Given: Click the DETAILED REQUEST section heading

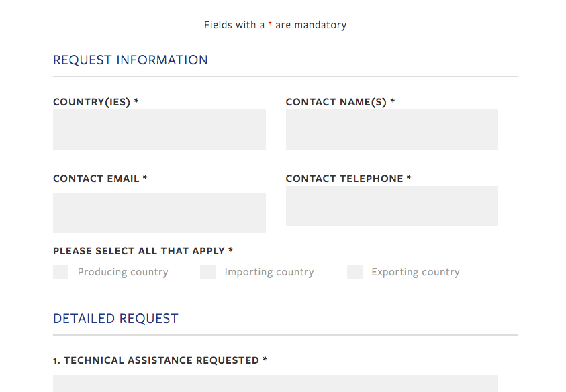Looking at the screenshot, I should (x=115, y=318).
